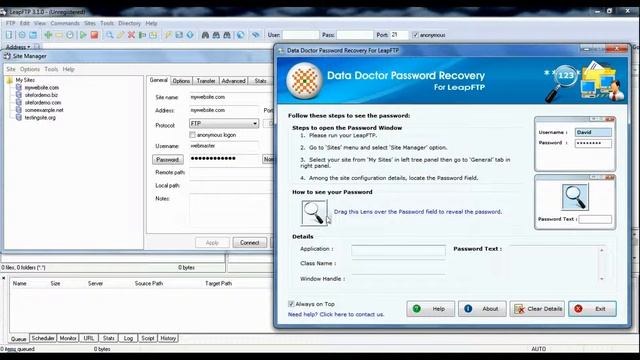The image size is (640, 360).
Task: Click the Password button in Site Manager
Action: tap(167, 160)
